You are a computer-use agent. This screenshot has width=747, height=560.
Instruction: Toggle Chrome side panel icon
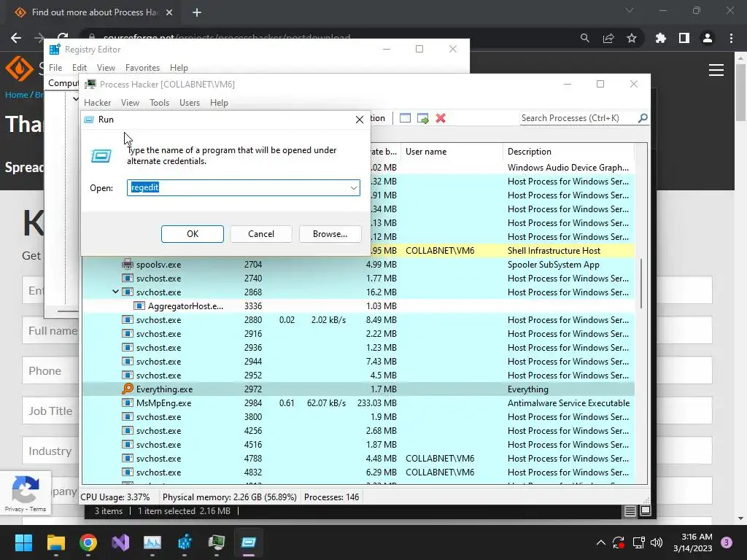click(684, 38)
